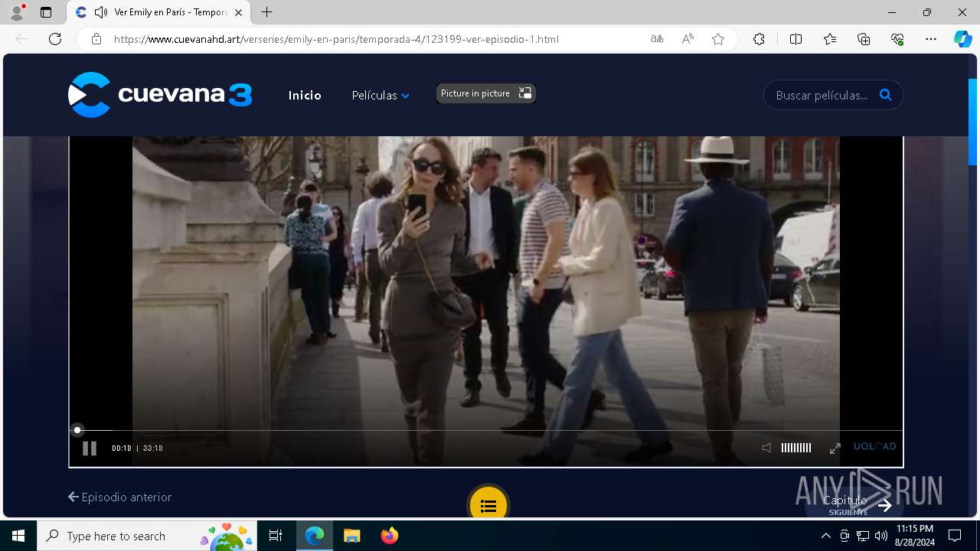Open Windows Start menu
The width and height of the screenshot is (980, 551).
18,536
